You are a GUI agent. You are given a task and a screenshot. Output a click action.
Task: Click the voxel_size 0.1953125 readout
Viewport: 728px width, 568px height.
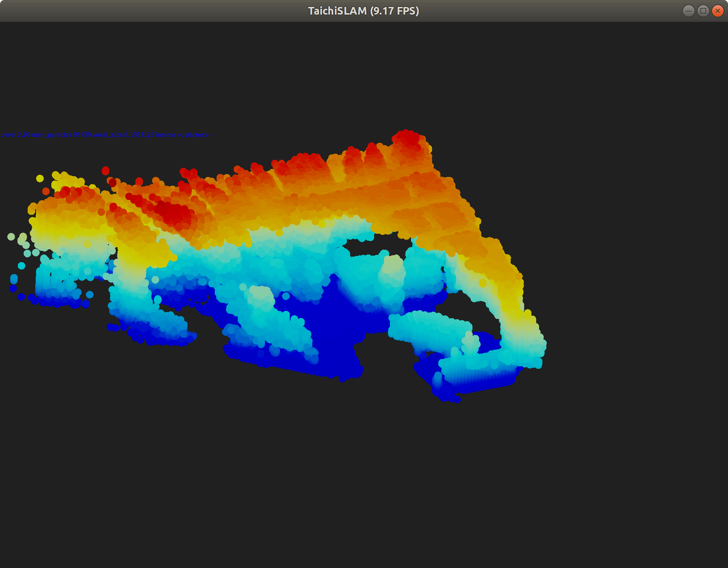[x=123, y=135]
